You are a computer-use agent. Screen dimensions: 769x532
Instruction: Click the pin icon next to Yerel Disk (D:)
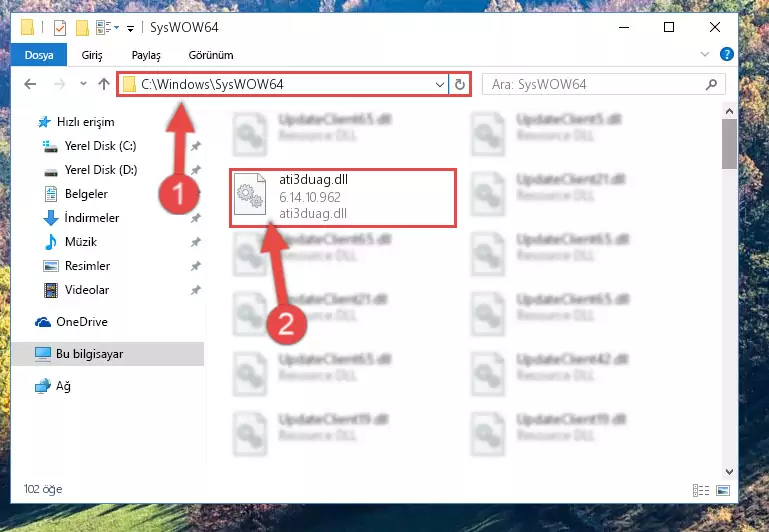coord(196,170)
